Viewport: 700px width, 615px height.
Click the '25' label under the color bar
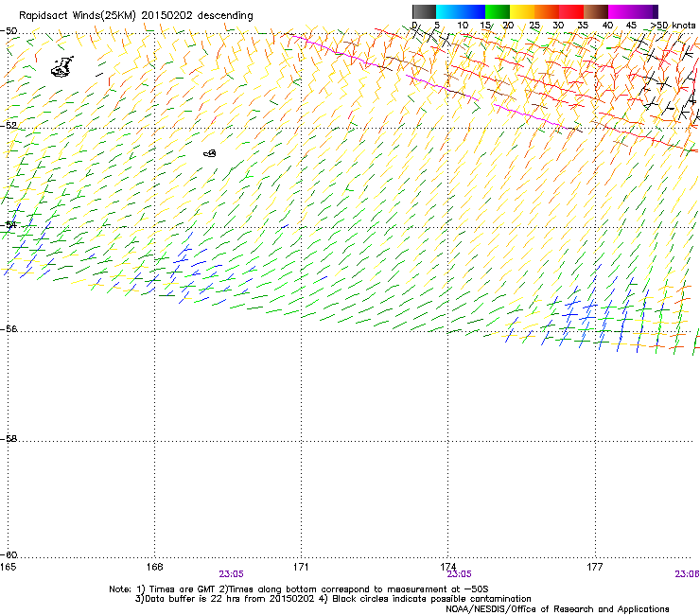coord(534,26)
